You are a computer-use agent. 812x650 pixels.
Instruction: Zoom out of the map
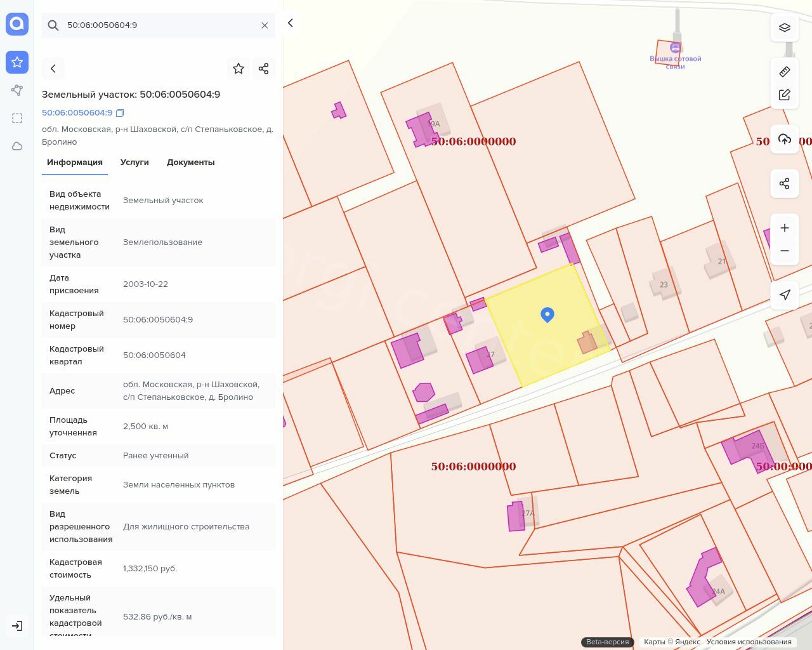[x=784, y=251]
